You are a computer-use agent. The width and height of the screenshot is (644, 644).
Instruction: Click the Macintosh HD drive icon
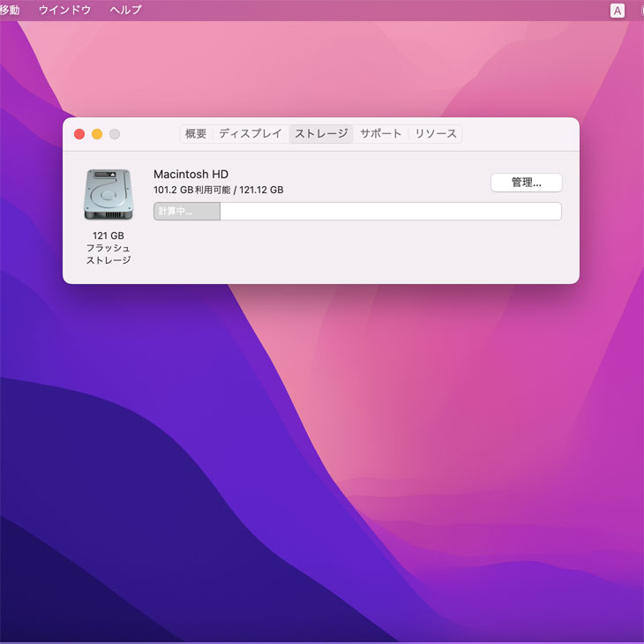(108, 195)
